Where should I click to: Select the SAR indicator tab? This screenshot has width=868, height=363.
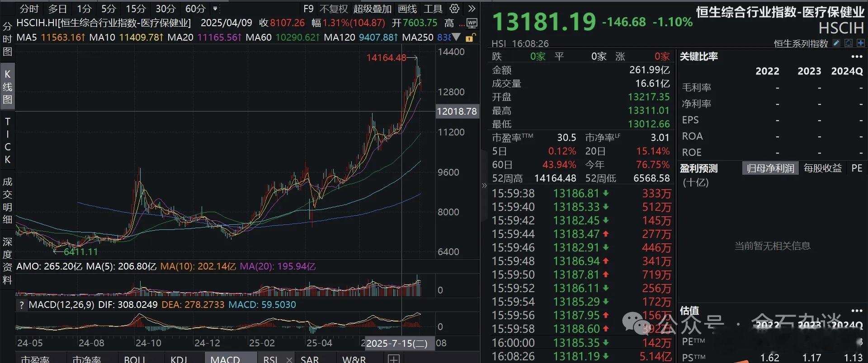pyautogui.click(x=310, y=359)
